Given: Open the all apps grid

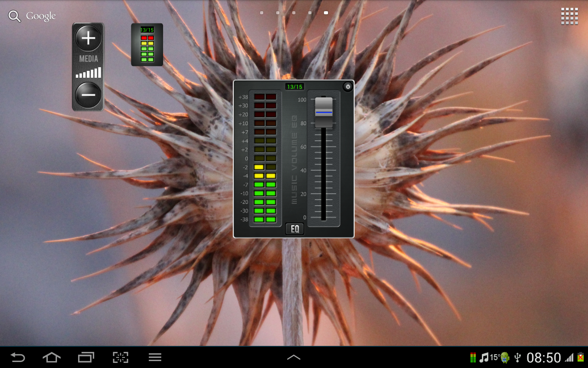Looking at the screenshot, I should pos(569,16).
